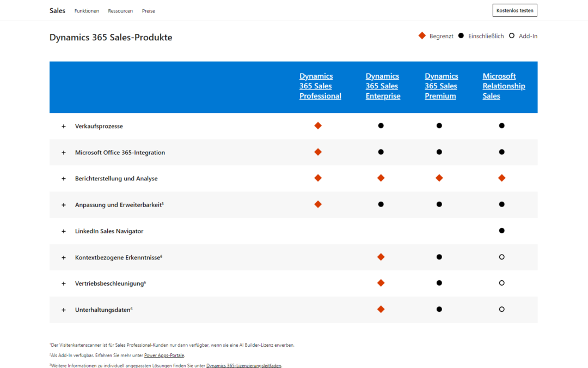Click Berichterstellung diamond under Sales Professional
588x368 pixels.
318,178
